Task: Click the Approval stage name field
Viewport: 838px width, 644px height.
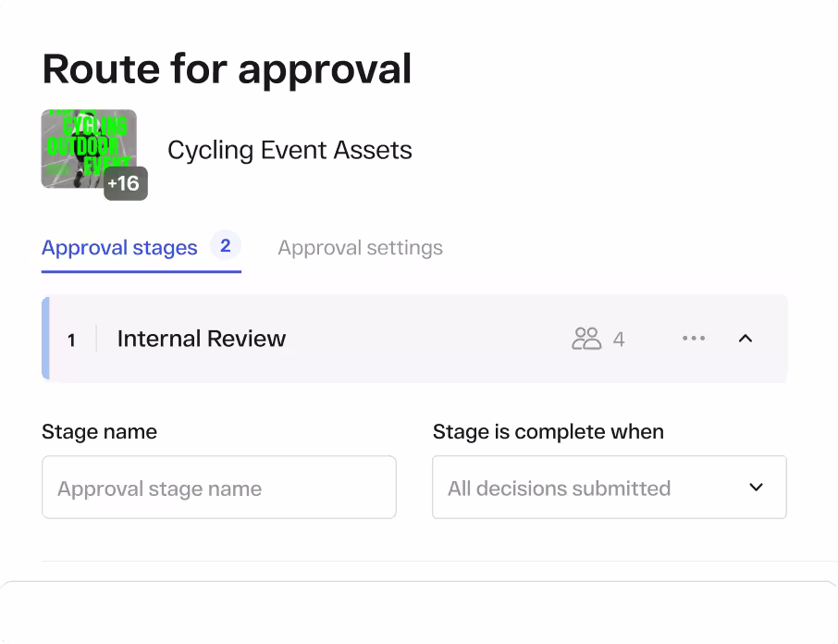Action: click(x=218, y=488)
